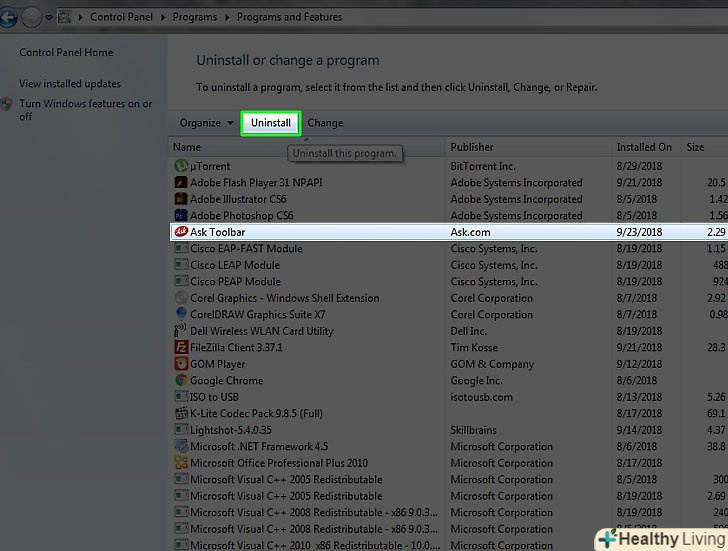728x551 pixels.
Task: Select Adobe Photoshop CS6 name
Action: [x=241, y=215]
